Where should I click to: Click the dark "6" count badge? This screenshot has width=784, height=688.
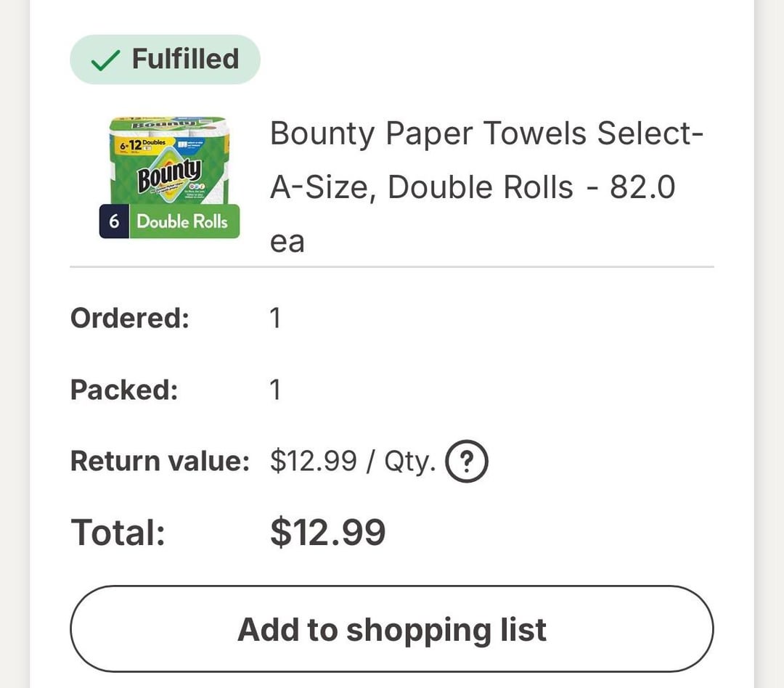pyautogui.click(x=114, y=221)
